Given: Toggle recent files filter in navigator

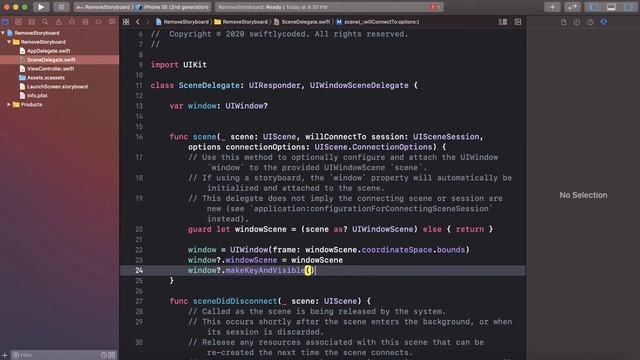Looking at the screenshot, I should 104,355.
